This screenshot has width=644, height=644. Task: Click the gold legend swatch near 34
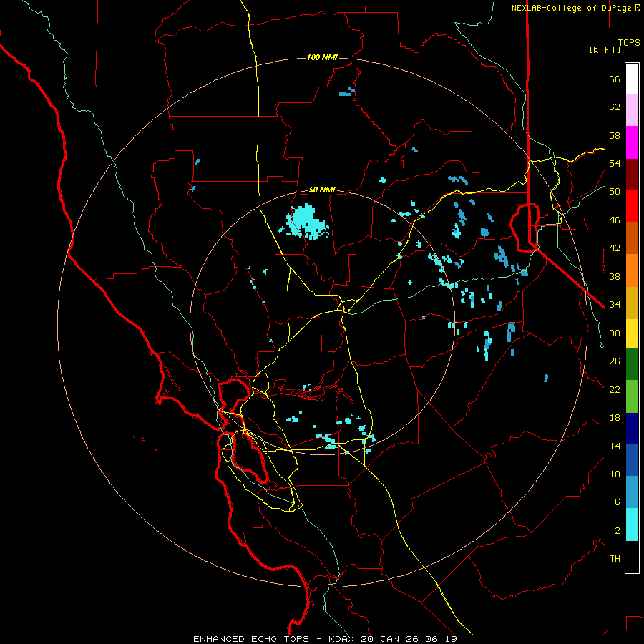click(632, 303)
